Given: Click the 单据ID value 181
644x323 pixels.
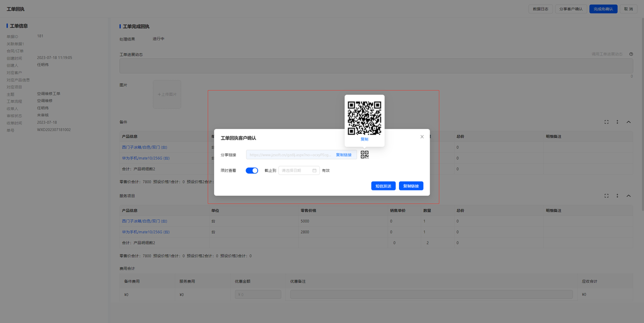Looking at the screenshot, I should click(x=40, y=36).
